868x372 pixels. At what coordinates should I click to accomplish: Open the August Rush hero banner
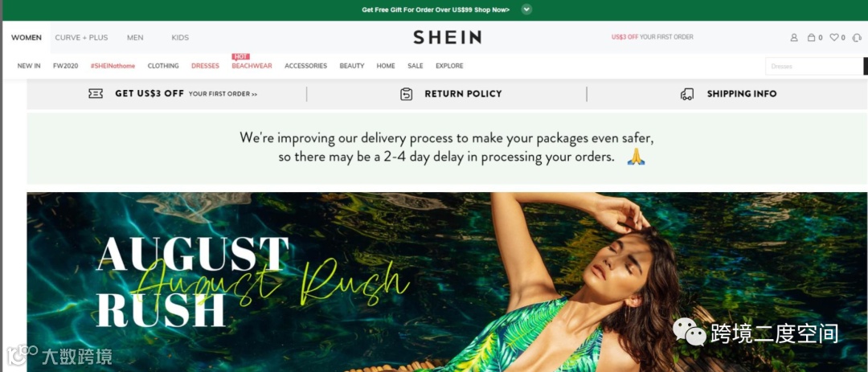(447, 282)
